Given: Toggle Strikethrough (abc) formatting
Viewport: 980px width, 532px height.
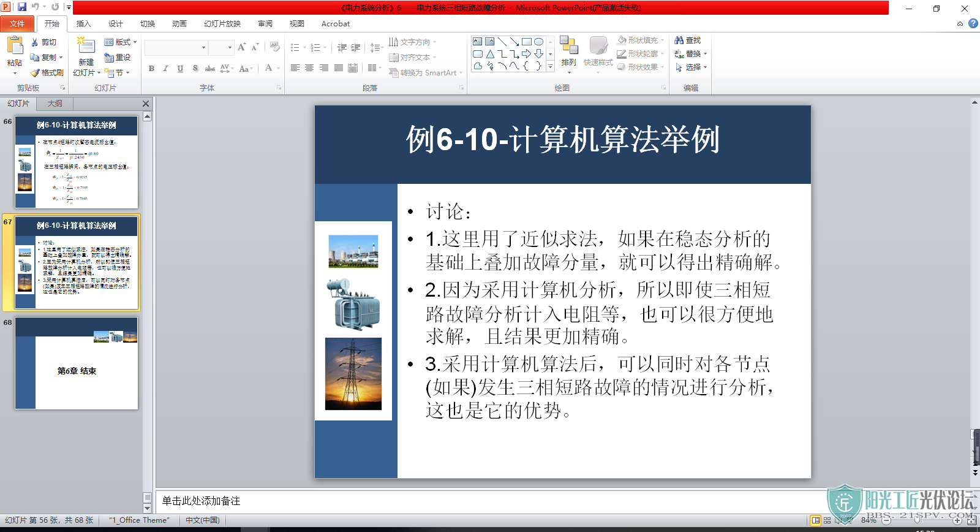Looking at the screenshot, I should point(209,68).
